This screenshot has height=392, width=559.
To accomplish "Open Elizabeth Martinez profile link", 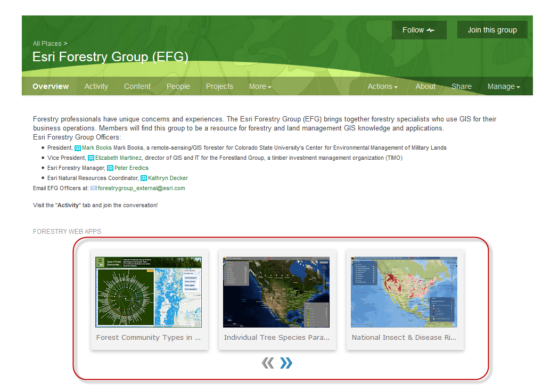I will coord(118,158).
